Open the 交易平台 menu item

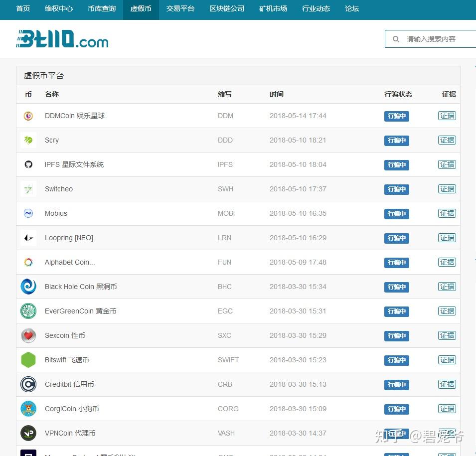point(180,8)
